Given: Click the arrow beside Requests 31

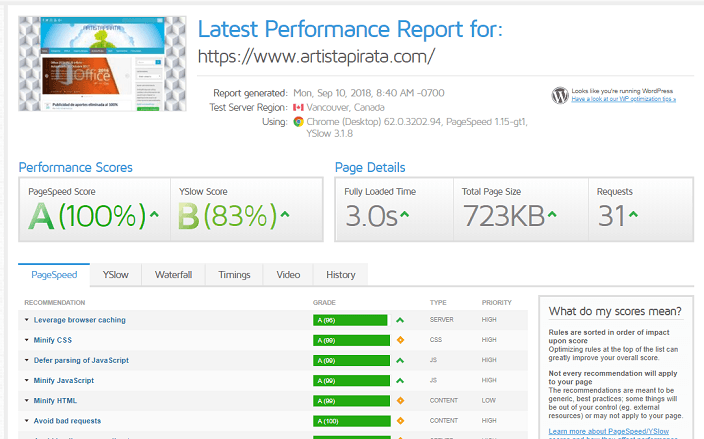Looking at the screenshot, I should pos(633,215).
